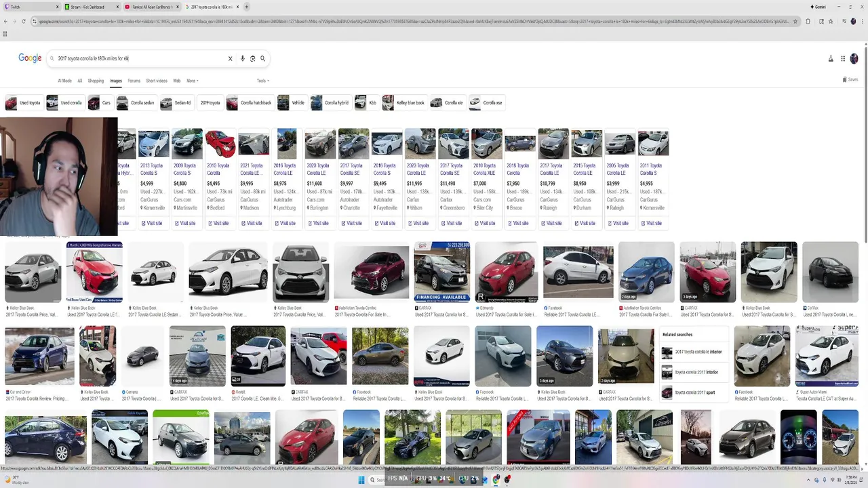Image resolution: width=868 pixels, height=488 pixels.
Task: Reload the page in Chrome
Action: pos(24,21)
